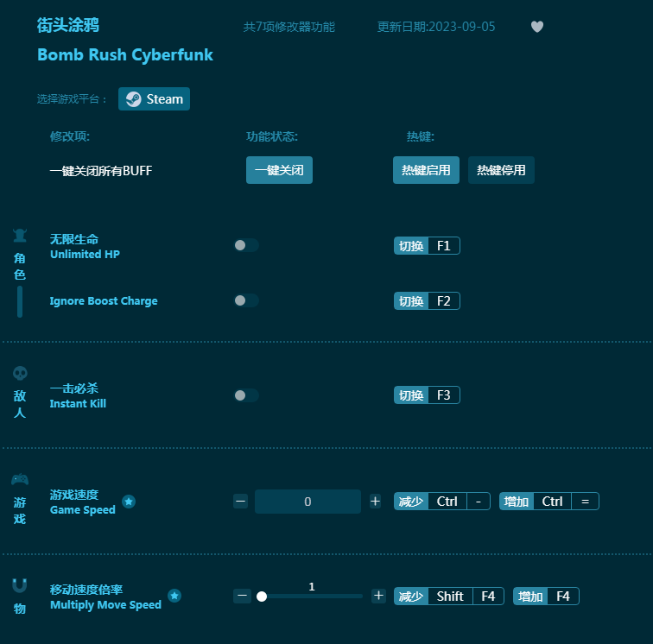Click the Instant Kill label
The width and height of the screenshot is (653, 644).
(x=78, y=403)
